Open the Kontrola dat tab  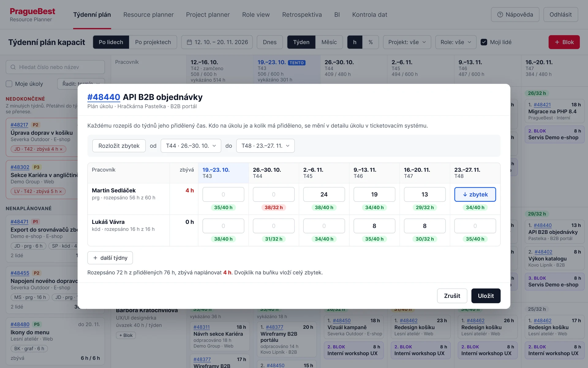pos(370,15)
